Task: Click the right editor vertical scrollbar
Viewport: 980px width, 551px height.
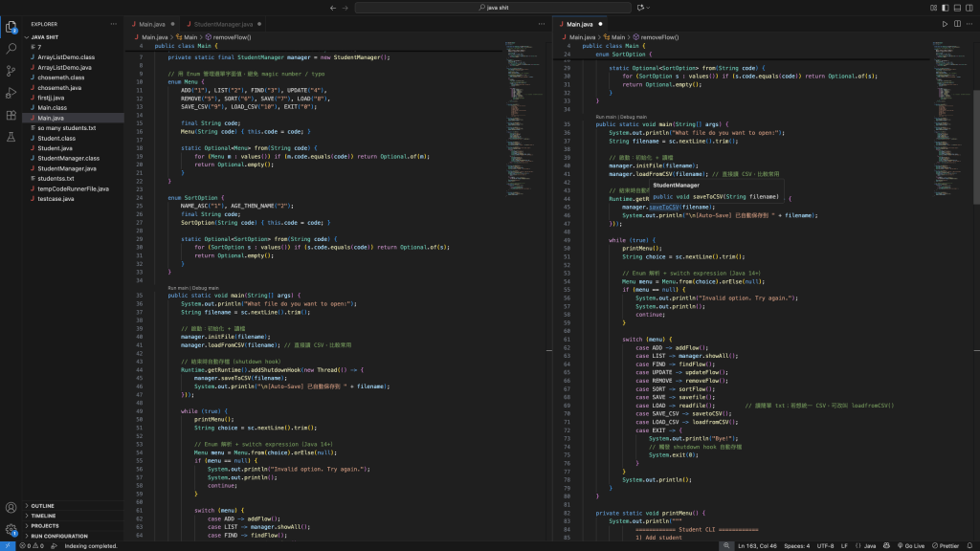Action: coord(976,147)
